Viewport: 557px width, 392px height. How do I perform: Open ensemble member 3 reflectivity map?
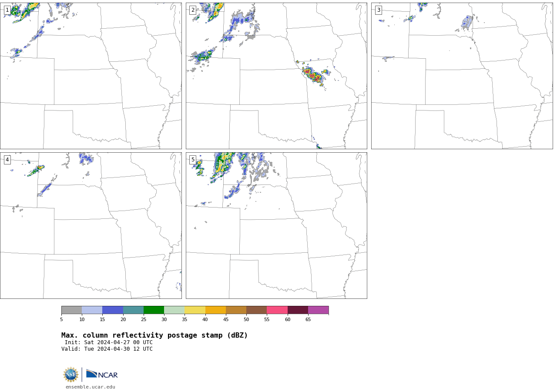coord(462,76)
